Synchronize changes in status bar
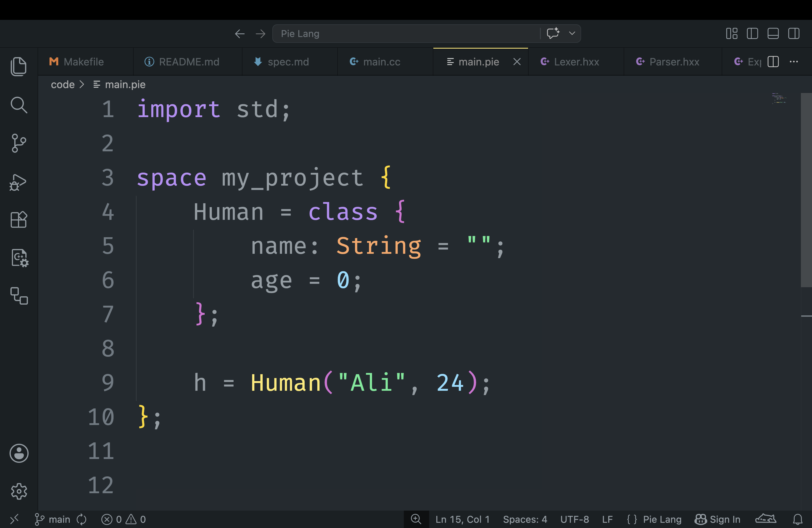 click(81, 519)
